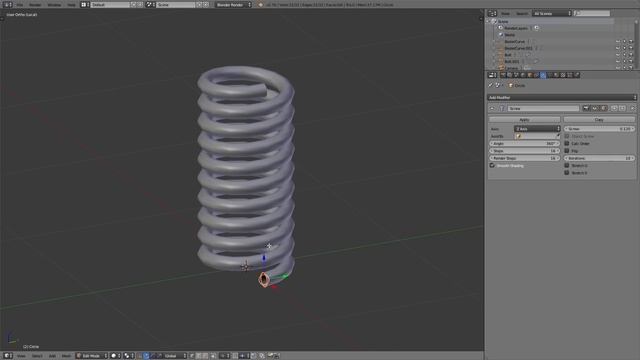Enable the Calc Order checkbox
The width and height of the screenshot is (640, 360).
pyautogui.click(x=567, y=143)
